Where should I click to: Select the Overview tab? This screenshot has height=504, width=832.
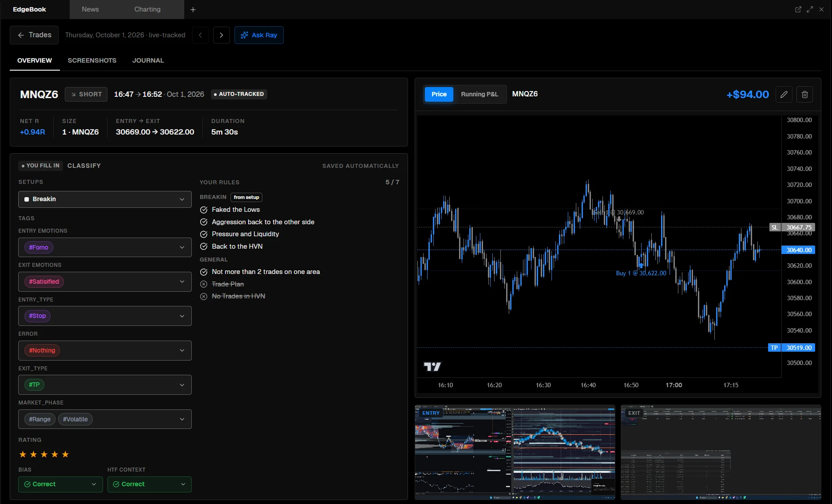point(35,60)
